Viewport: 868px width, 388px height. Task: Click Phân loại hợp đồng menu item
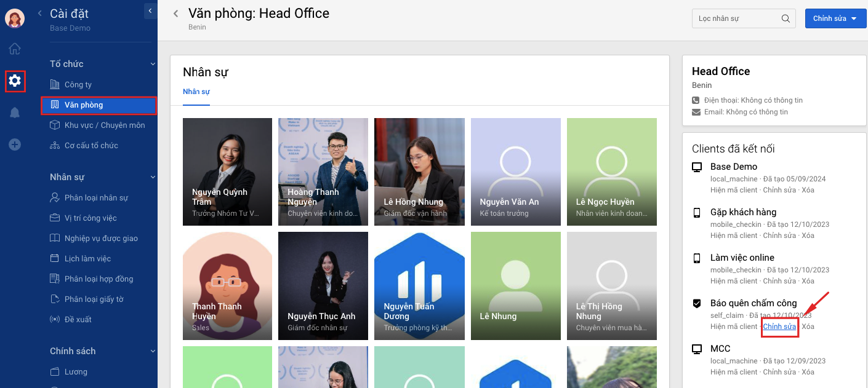tap(98, 279)
